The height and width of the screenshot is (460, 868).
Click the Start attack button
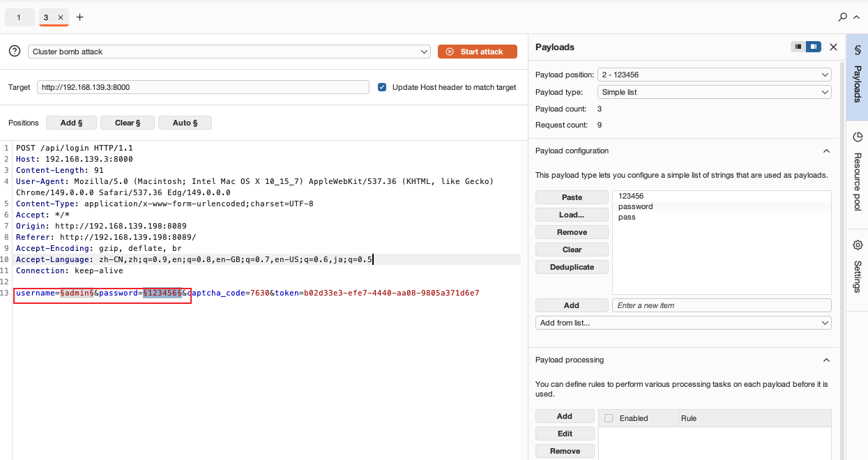click(478, 52)
